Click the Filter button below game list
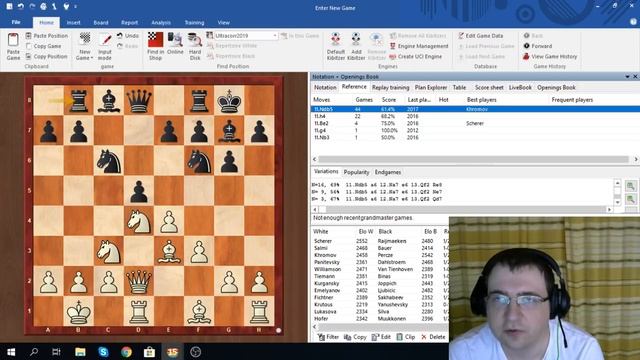Screen dimensions: 640x360 point(328,337)
